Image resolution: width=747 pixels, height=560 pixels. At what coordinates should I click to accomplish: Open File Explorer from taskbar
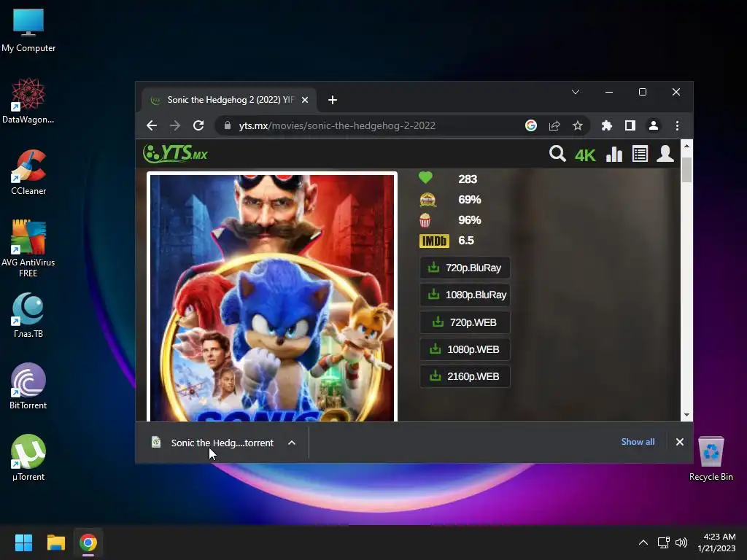[x=55, y=542]
